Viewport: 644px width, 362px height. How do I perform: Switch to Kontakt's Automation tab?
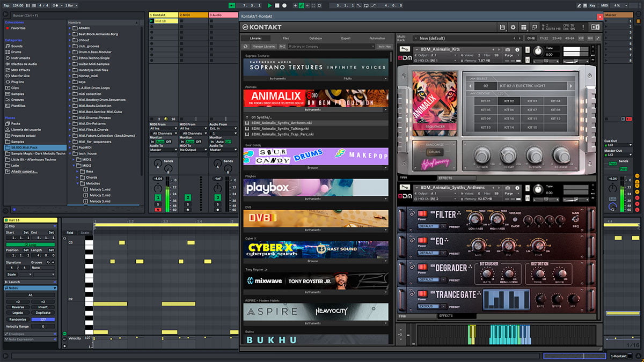377,38
